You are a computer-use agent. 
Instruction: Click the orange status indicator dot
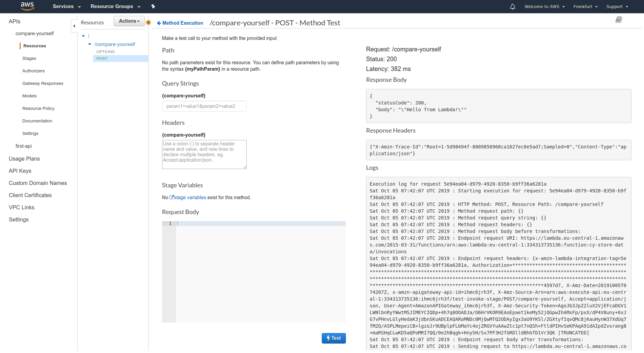[148, 22]
